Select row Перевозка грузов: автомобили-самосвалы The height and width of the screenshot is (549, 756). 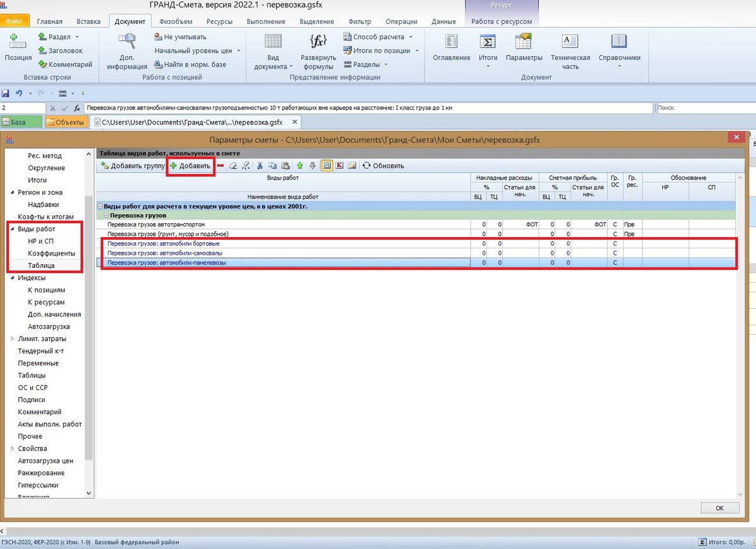(x=416, y=253)
